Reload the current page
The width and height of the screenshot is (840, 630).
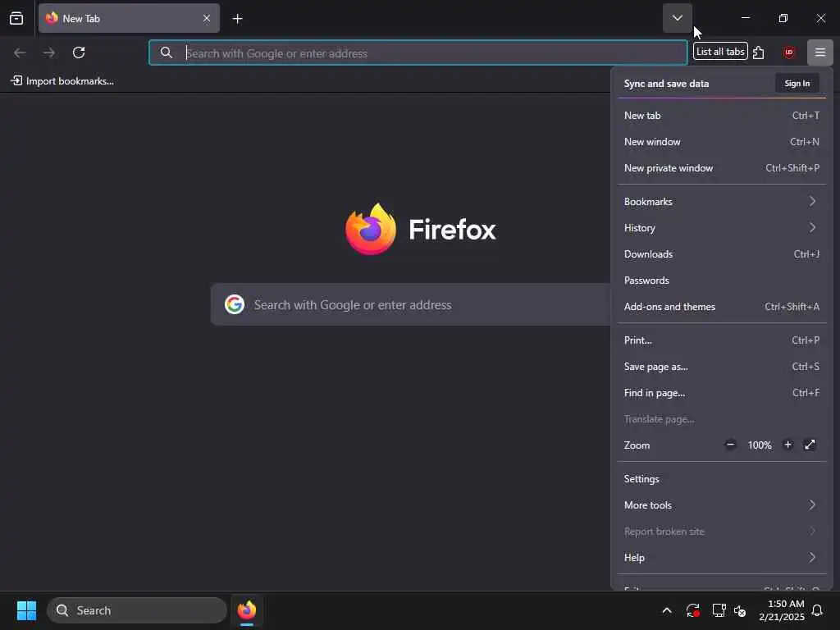79,52
